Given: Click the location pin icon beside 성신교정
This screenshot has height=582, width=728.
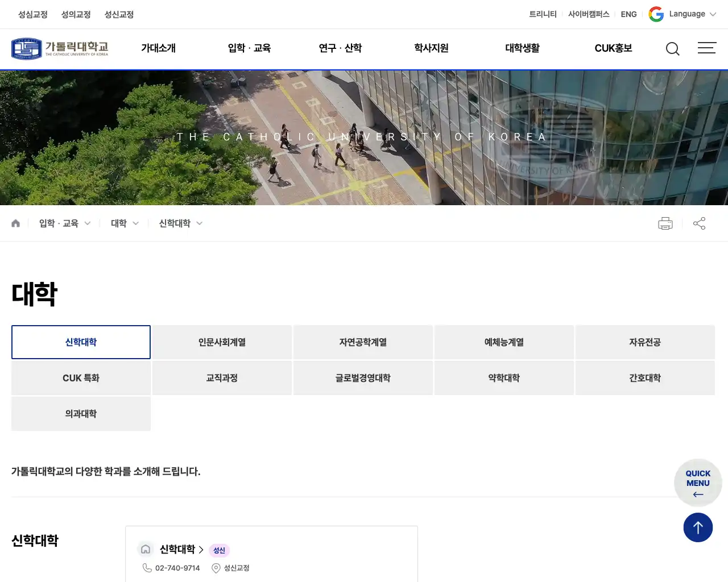Looking at the screenshot, I should 216,568.
